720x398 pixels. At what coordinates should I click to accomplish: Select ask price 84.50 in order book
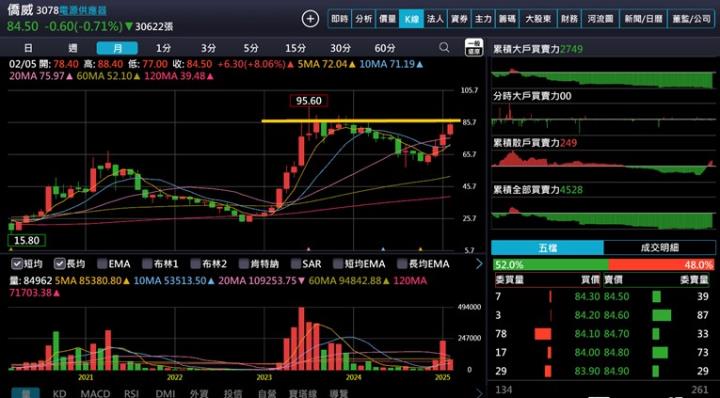click(615, 297)
